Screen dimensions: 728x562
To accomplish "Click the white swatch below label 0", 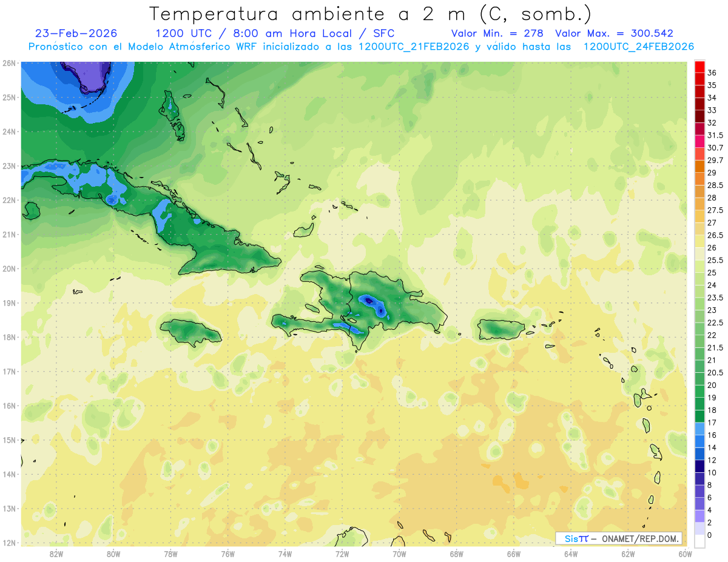I will (x=699, y=541).
